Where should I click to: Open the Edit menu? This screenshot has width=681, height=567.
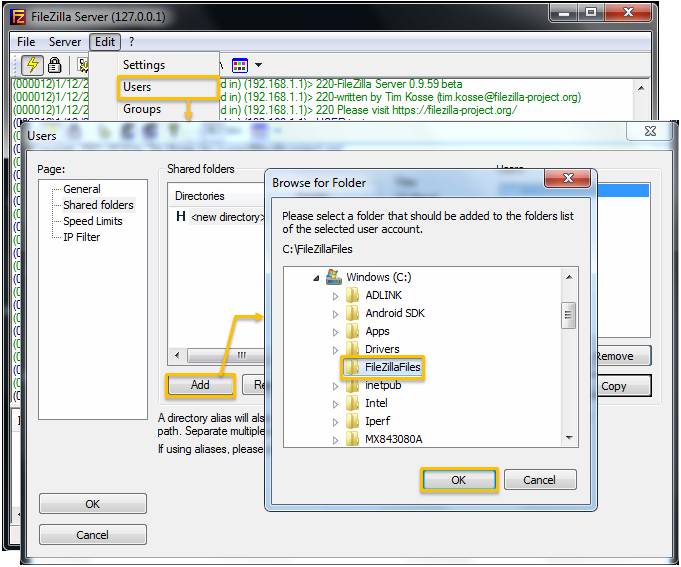coord(105,42)
